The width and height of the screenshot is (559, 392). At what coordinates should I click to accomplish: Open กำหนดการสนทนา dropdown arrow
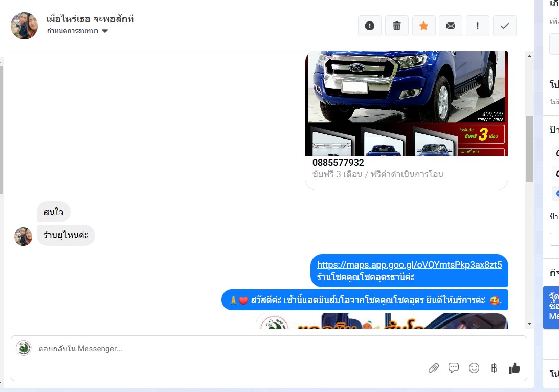[105, 31]
